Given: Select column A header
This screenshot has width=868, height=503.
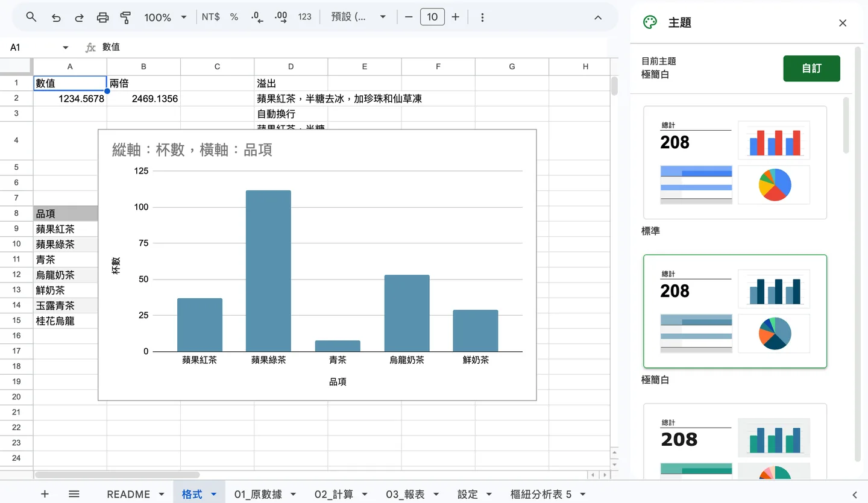Looking at the screenshot, I should click(70, 66).
